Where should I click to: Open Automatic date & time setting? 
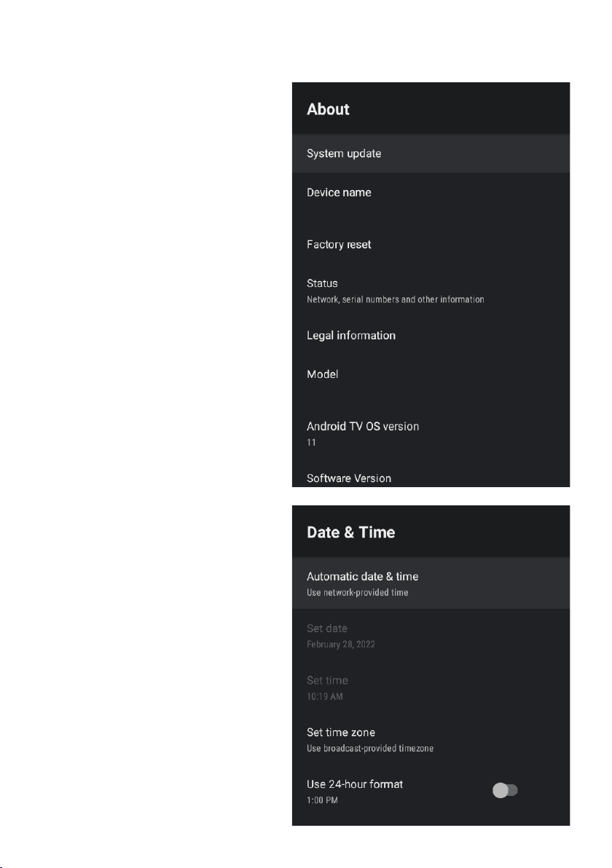[x=431, y=583]
